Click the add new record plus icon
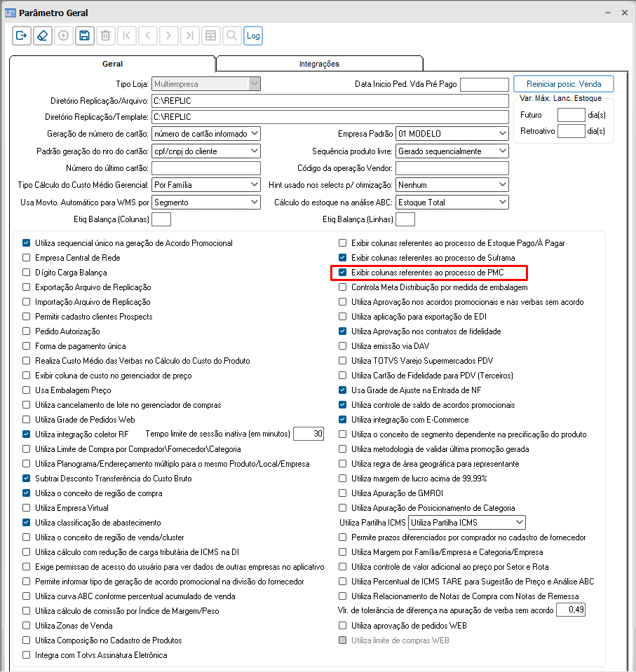The height and width of the screenshot is (672, 636). click(64, 36)
